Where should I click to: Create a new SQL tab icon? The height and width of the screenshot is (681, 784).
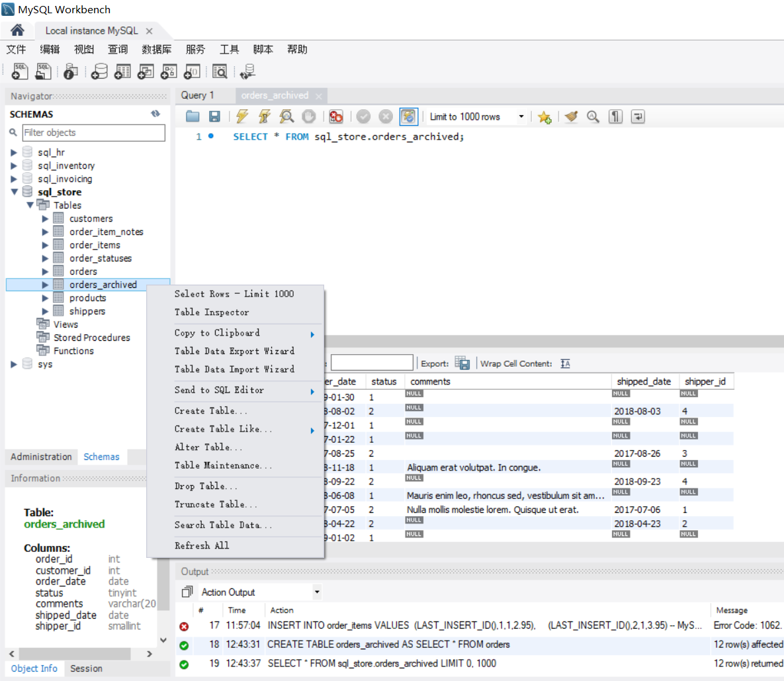(19, 71)
